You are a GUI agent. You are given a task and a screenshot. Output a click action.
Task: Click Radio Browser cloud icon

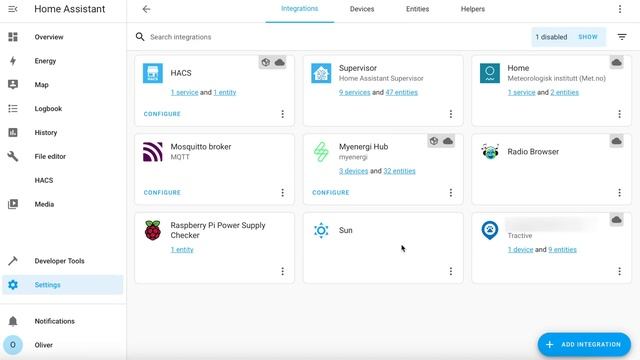click(616, 141)
